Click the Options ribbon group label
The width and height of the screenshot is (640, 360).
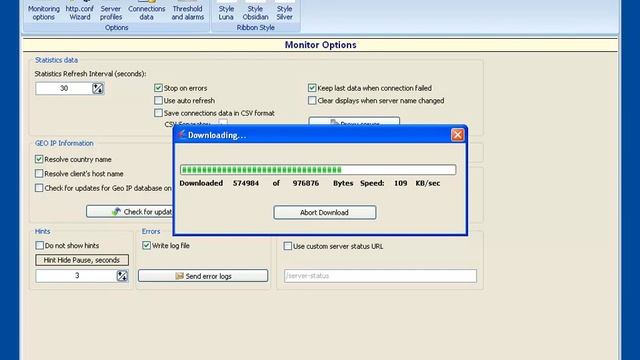tap(116, 28)
